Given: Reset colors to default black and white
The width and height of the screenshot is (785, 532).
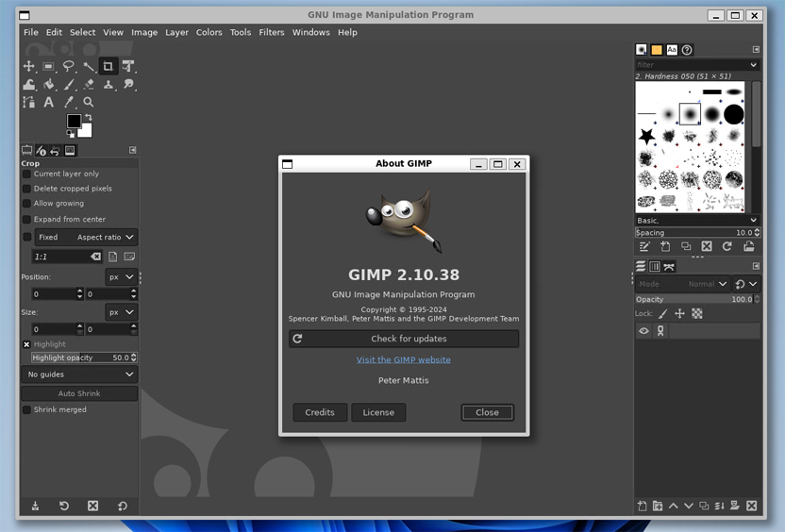Looking at the screenshot, I should (71, 134).
